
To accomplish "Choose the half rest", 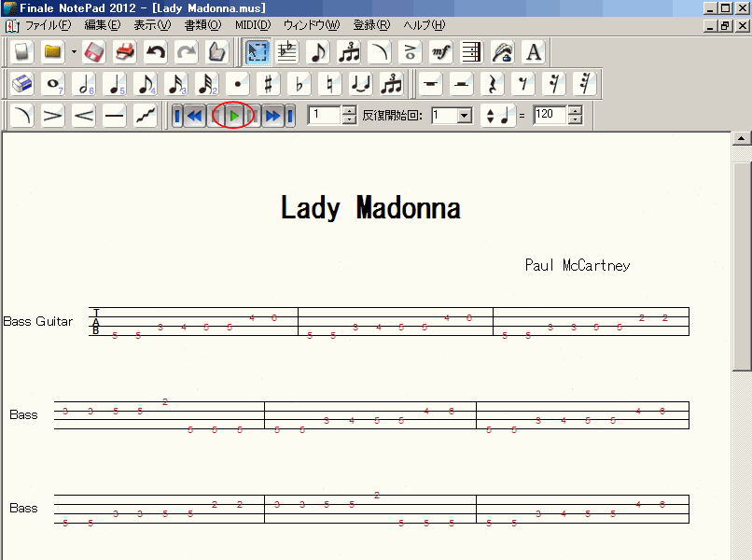I will click(461, 84).
